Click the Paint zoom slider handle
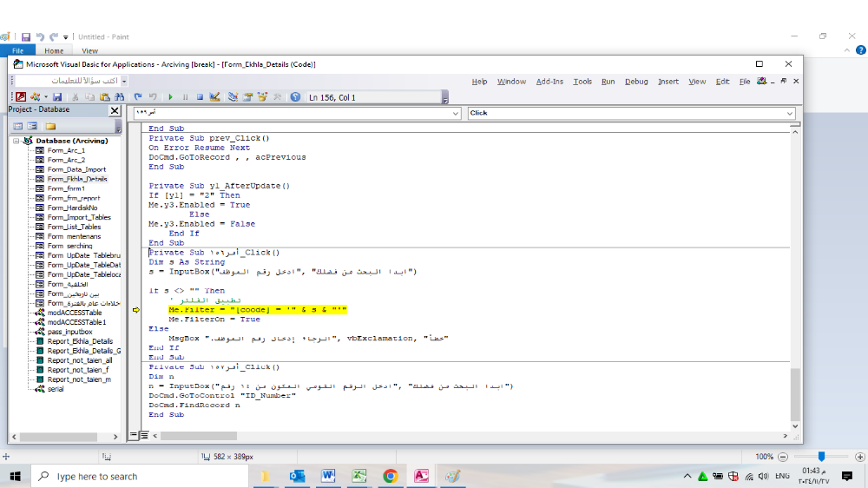868x488 pixels. coord(821,456)
